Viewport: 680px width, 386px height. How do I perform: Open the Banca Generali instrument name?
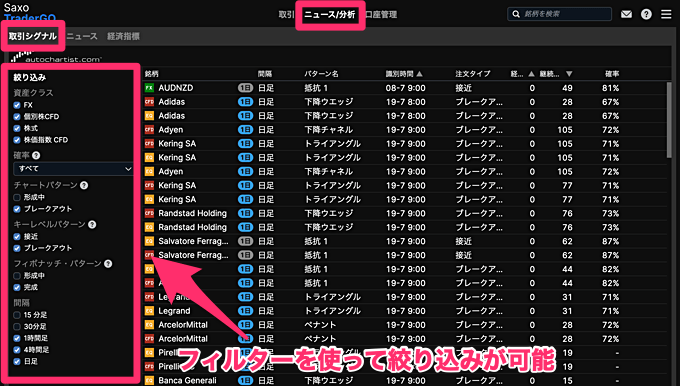187,380
